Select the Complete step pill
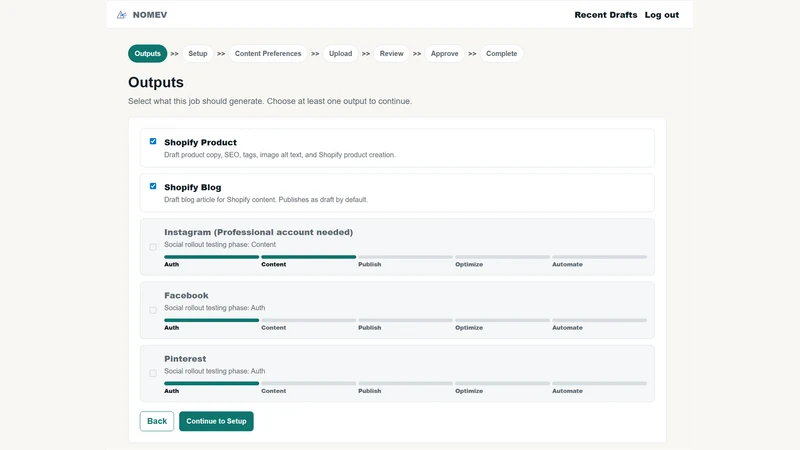800x450 pixels. click(502, 54)
